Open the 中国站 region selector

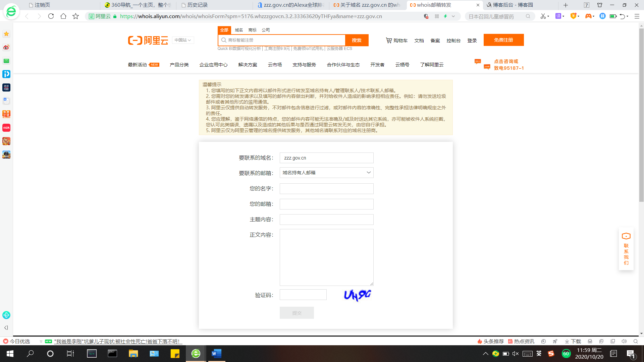183,40
